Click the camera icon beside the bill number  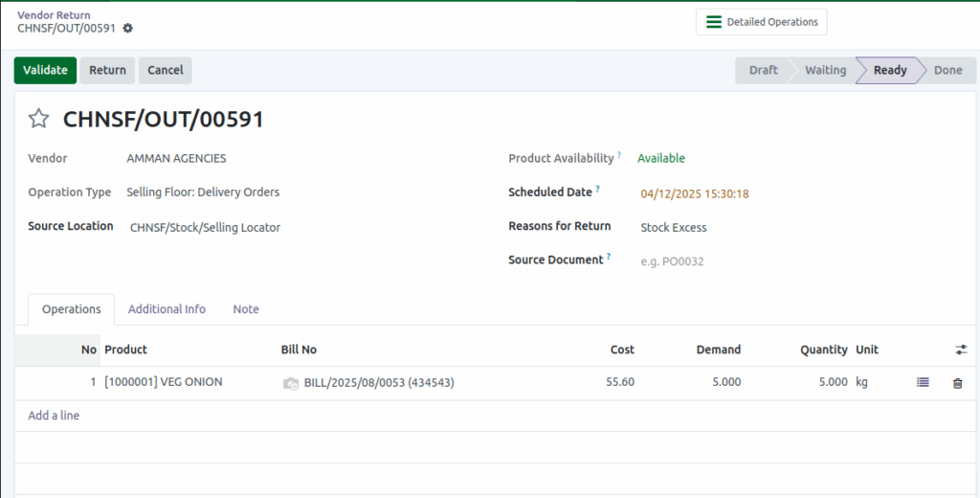point(291,383)
